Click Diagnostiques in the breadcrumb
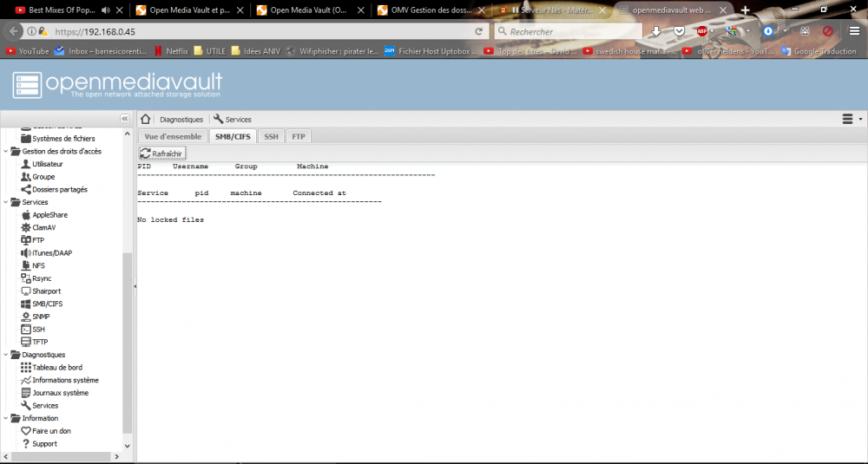 coord(181,120)
